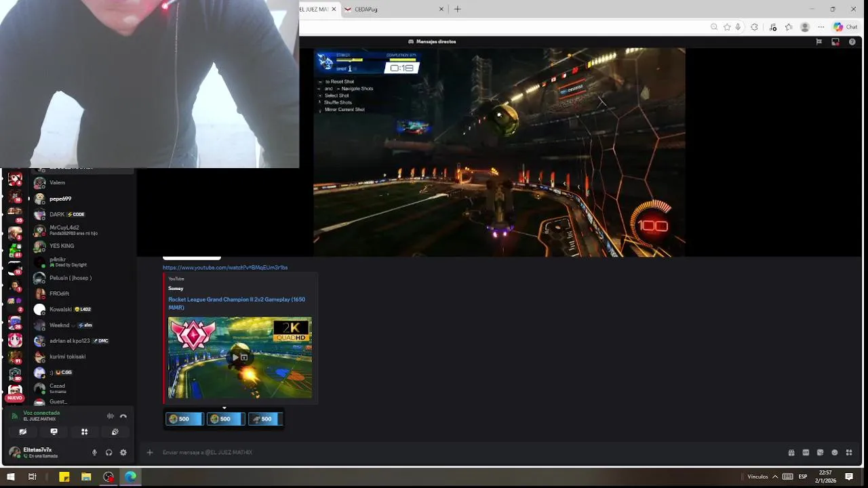This screenshot has width=868, height=488.
Task: Turn on camera in voice panel
Action: [23, 432]
